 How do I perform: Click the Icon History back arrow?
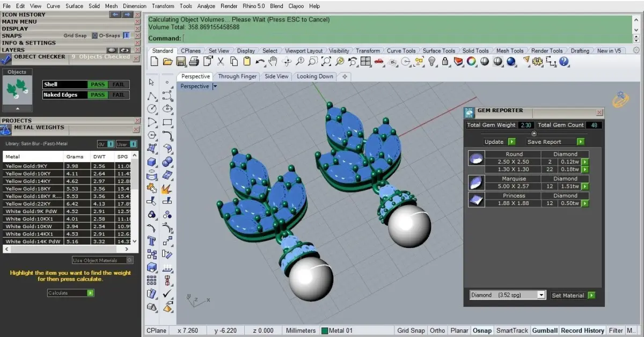(x=115, y=14)
